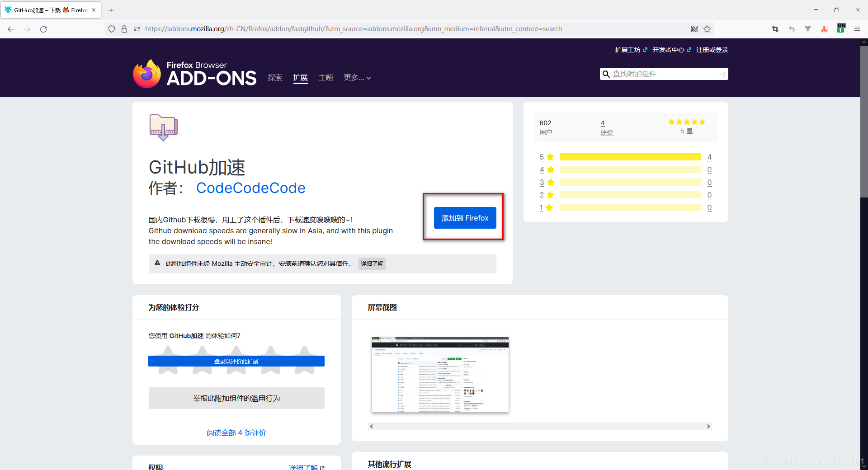This screenshot has width=868, height=470.
Task: Open author CodeCodeCode profile link
Action: tap(250, 188)
